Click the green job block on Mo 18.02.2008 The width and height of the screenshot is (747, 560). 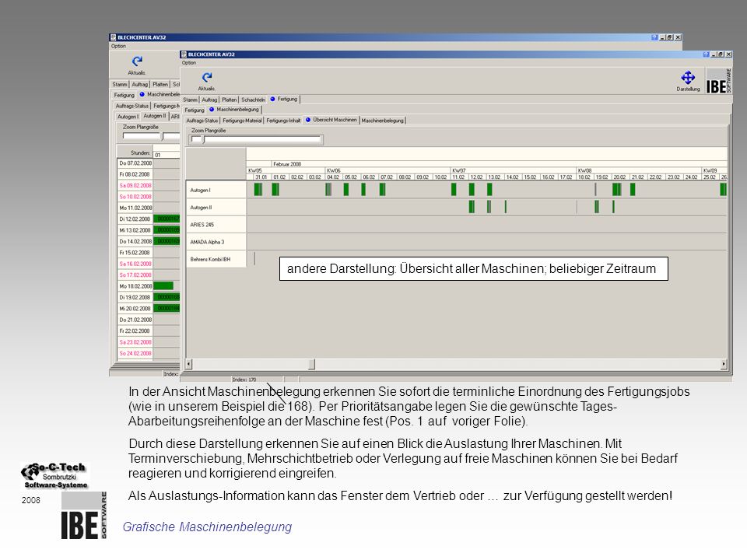[x=163, y=286]
